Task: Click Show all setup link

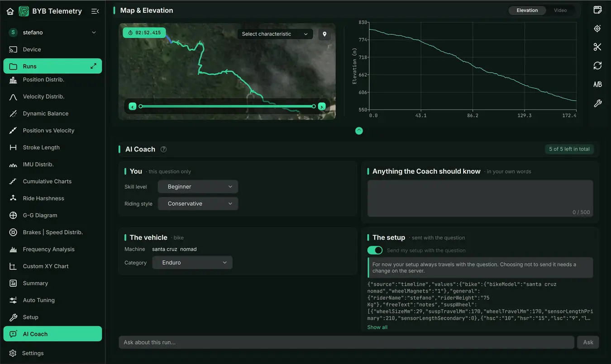Action: [x=377, y=327]
